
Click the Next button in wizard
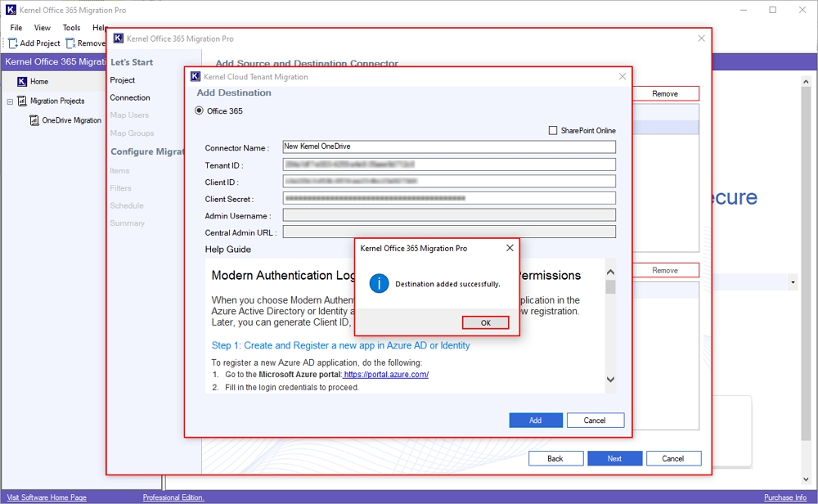pos(614,458)
